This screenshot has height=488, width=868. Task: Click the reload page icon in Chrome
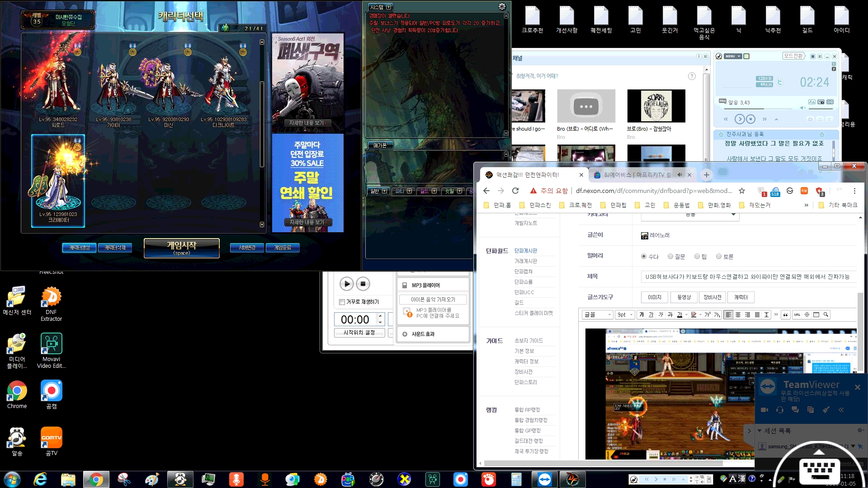tap(515, 191)
